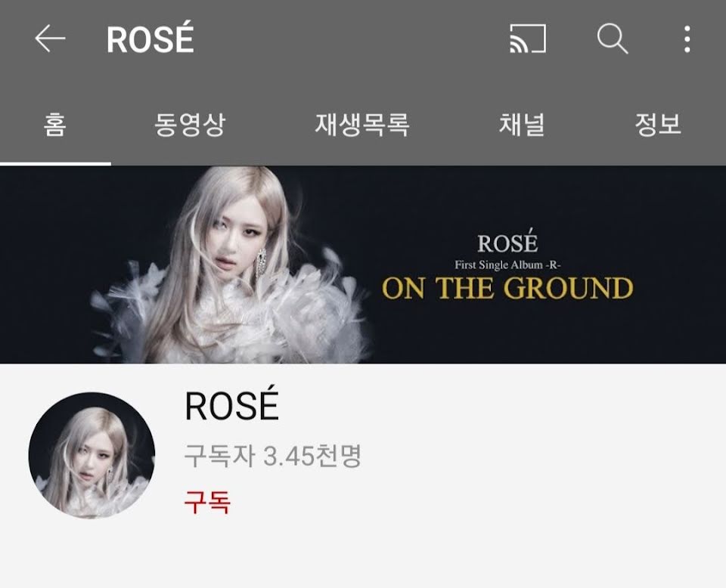Image resolution: width=726 pixels, height=588 pixels.
Task: Open the 정보 tab
Action: click(x=658, y=125)
